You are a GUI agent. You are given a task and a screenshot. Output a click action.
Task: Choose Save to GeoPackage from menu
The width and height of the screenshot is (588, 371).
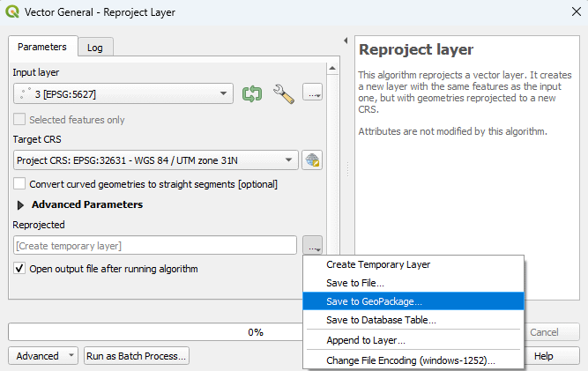pos(374,301)
